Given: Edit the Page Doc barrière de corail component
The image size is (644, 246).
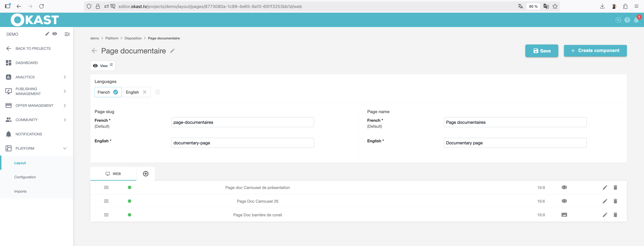Looking at the screenshot, I should (605, 215).
